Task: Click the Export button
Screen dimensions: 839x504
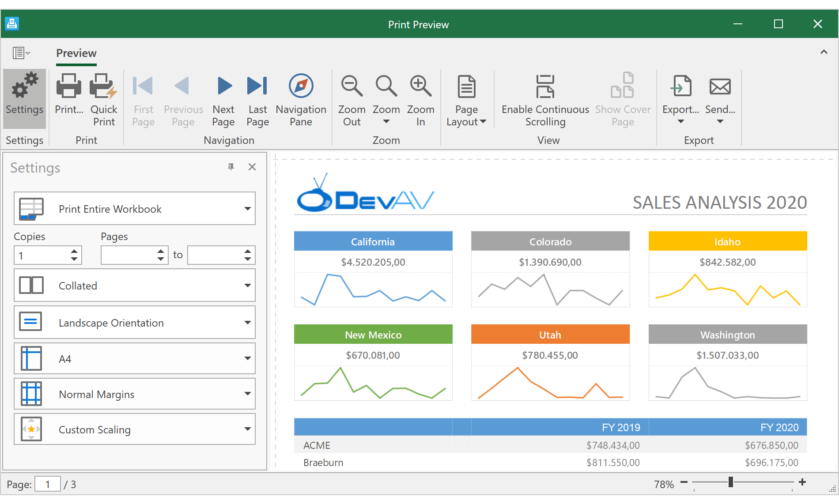Action: pos(680,88)
